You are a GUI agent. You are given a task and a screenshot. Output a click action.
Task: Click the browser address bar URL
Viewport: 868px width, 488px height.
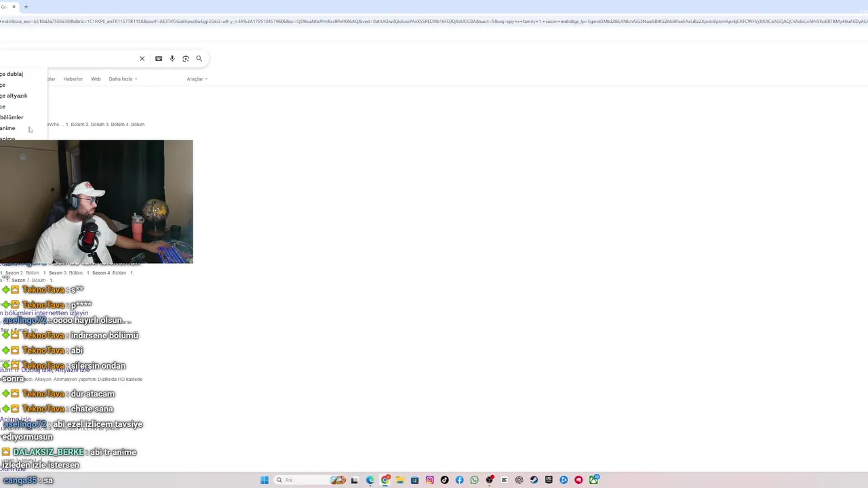(434, 22)
